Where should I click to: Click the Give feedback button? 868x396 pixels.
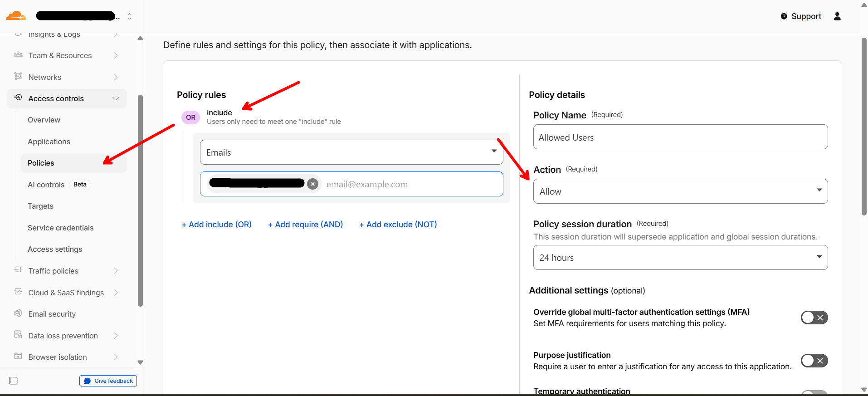(108, 381)
